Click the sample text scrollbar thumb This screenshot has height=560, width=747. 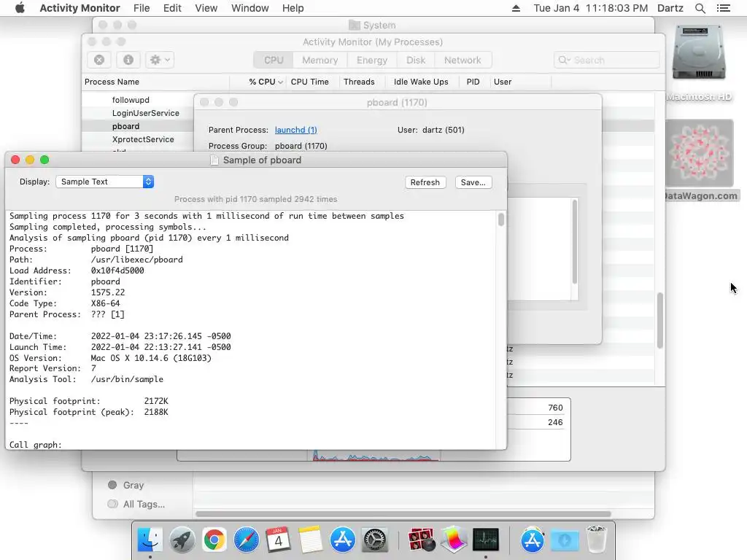click(x=500, y=219)
